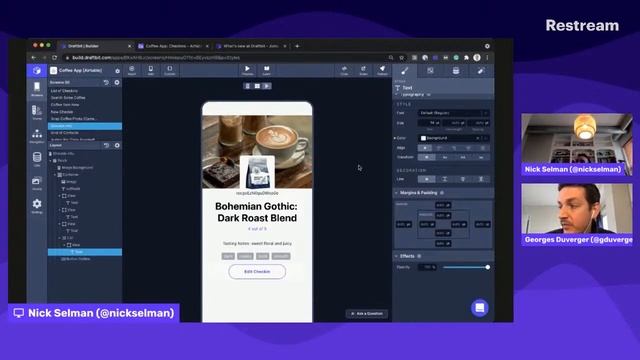Click the Opacity percent input
640x360 pixels.
[x=428, y=267]
